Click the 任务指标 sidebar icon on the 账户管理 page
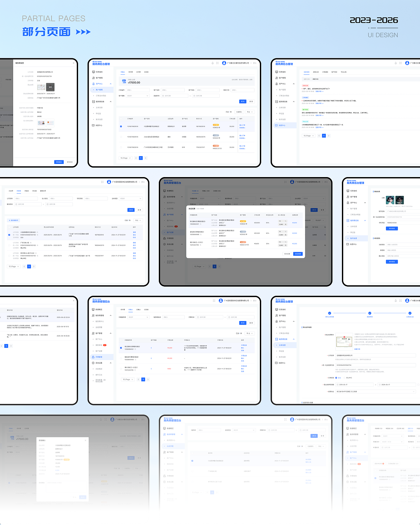Image resolution: width=420 pixels, height=525 pixels. click(x=93, y=72)
